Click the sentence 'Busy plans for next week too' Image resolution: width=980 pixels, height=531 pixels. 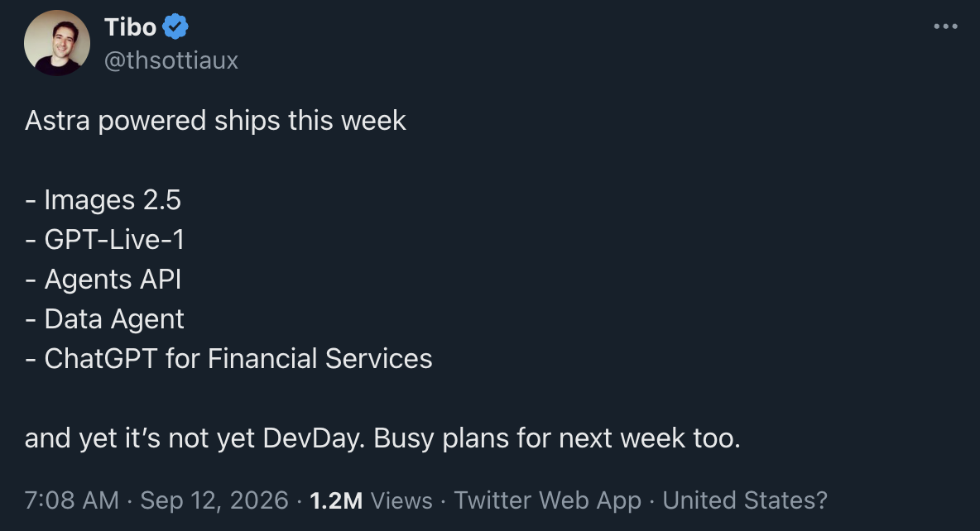point(557,438)
